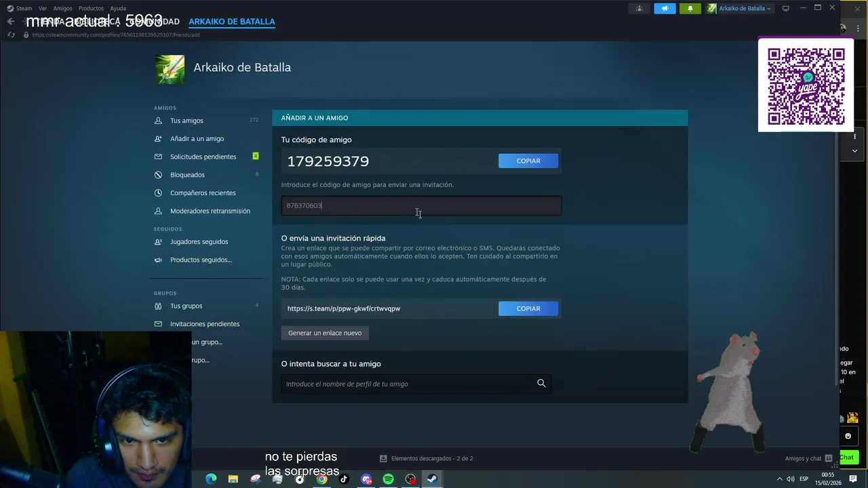The height and width of the screenshot is (488, 868).
Task: Click the Productos seguidos megaphone icon
Action: pyautogui.click(x=158, y=260)
